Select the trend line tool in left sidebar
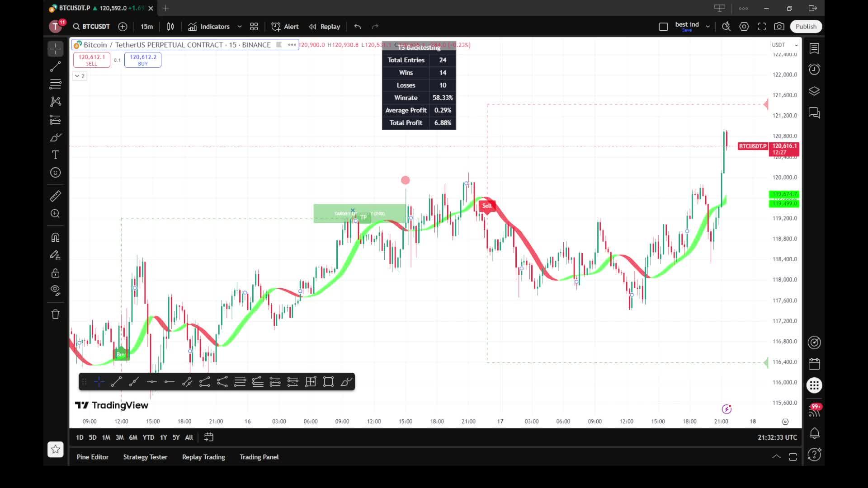 56,67
